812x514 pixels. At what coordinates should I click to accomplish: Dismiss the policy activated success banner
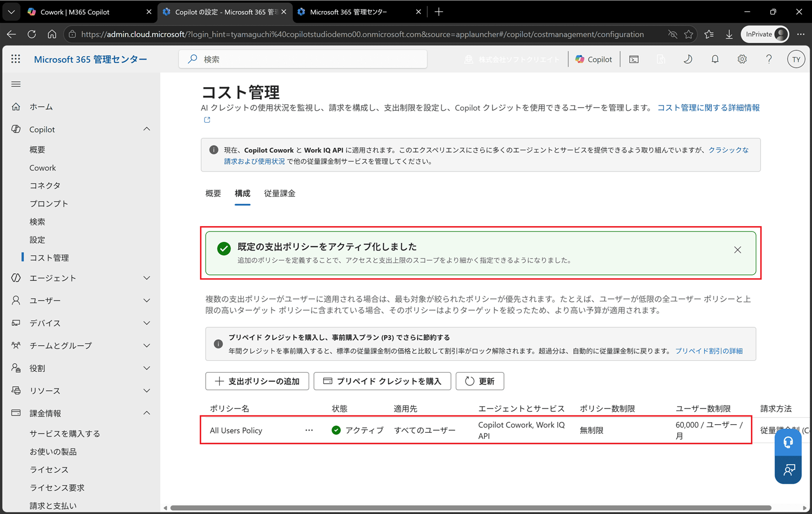point(737,250)
